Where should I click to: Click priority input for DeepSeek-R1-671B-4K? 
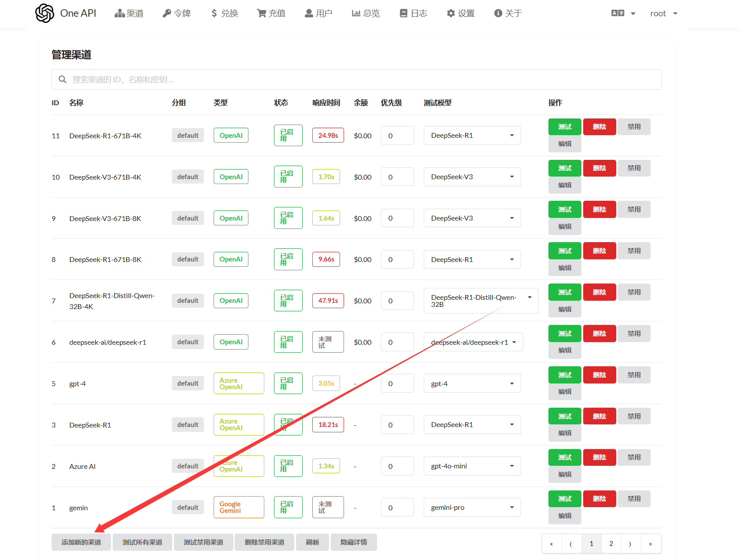pyautogui.click(x=397, y=136)
